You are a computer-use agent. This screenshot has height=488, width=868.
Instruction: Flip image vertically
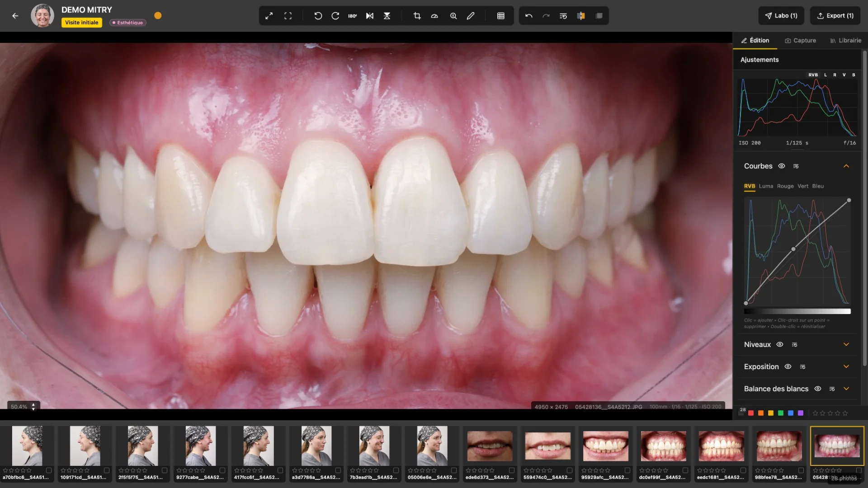(387, 16)
